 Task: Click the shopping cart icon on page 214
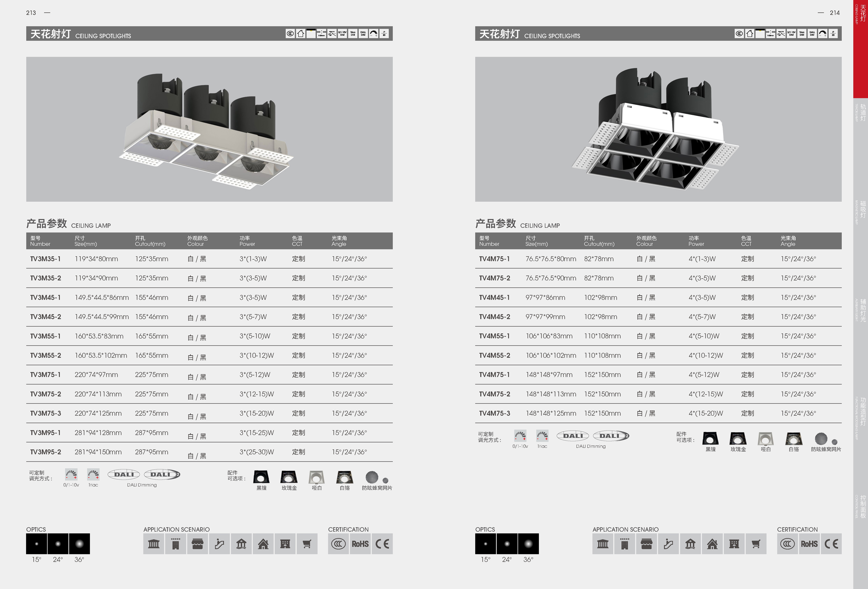[x=756, y=544]
